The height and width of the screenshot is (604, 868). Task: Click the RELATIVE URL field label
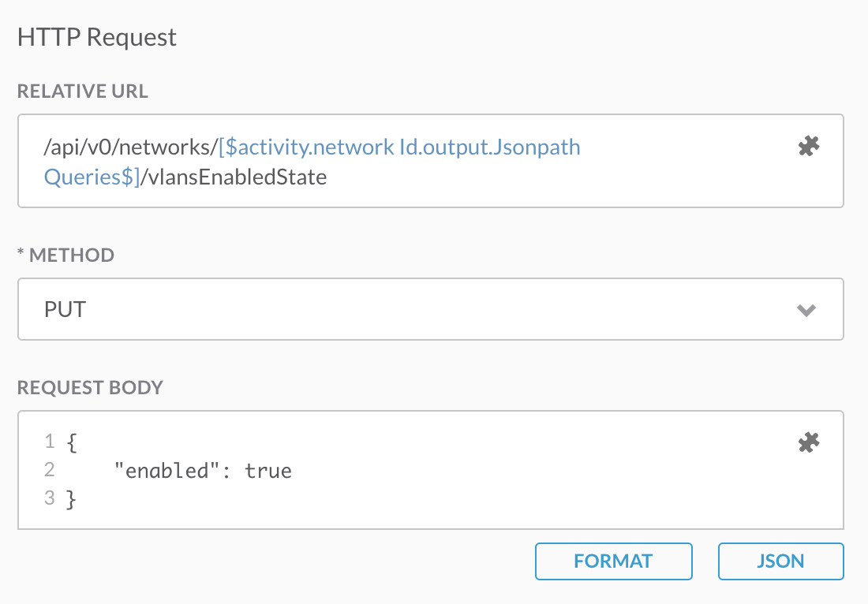(83, 91)
